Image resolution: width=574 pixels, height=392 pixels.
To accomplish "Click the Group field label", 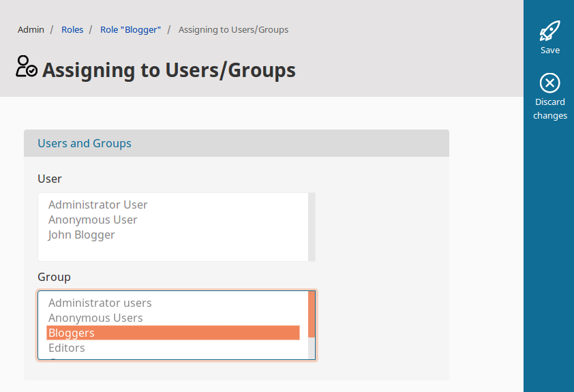I will [x=54, y=277].
